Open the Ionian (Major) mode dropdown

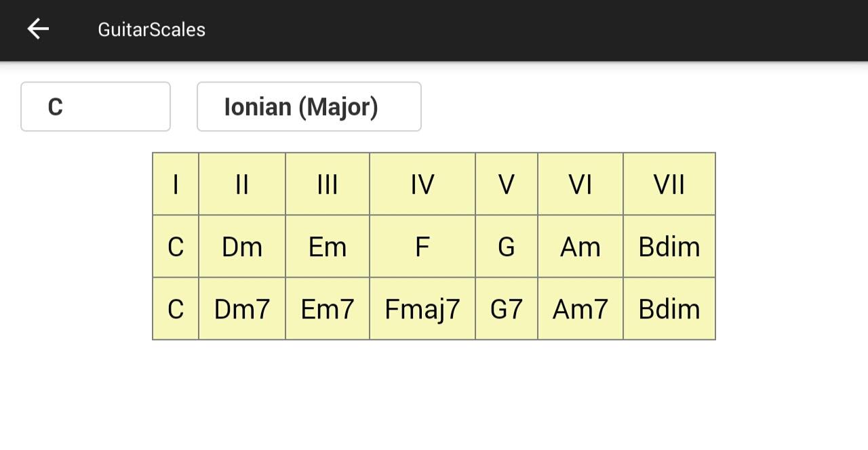tap(309, 106)
